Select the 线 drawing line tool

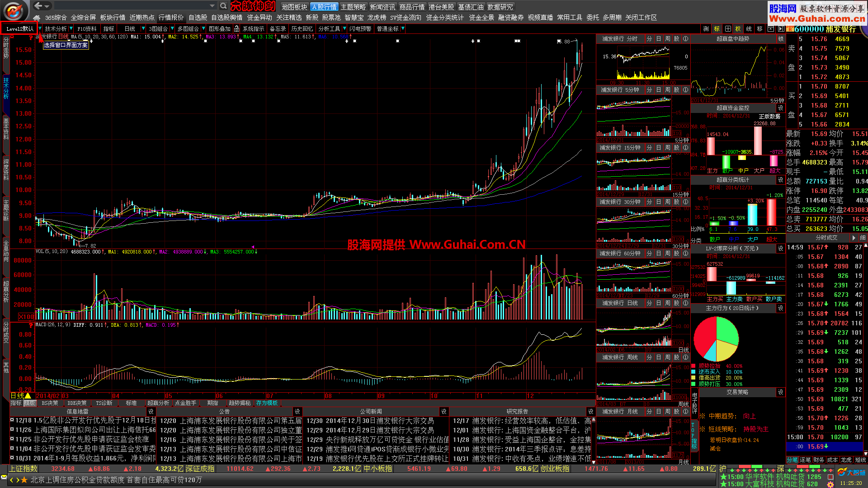[749, 28]
